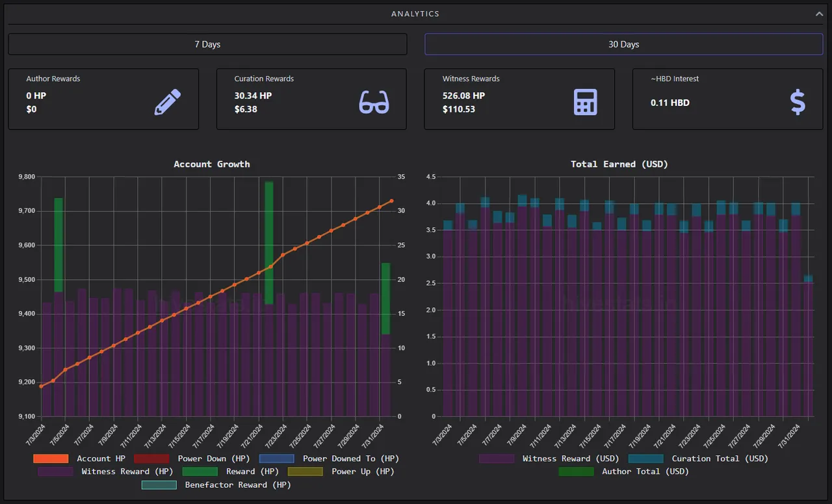832x504 pixels.
Task: Toggle Benefactor Reward (HP) legend entry
Action: click(x=216, y=485)
